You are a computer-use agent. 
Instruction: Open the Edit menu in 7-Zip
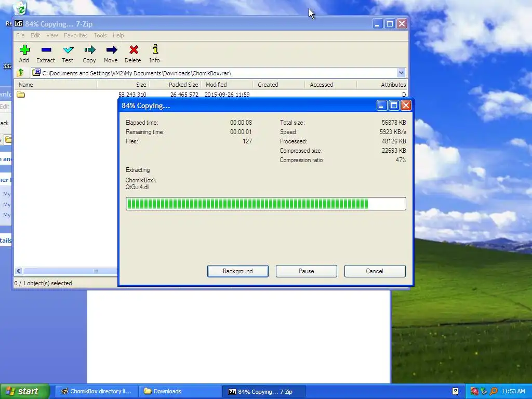(x=35, y=35)
